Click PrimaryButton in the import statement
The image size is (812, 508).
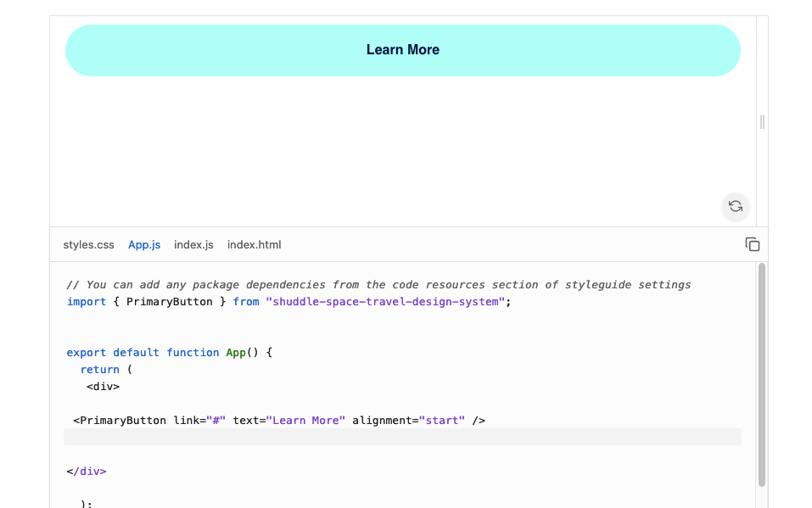(x=169, y=302)
